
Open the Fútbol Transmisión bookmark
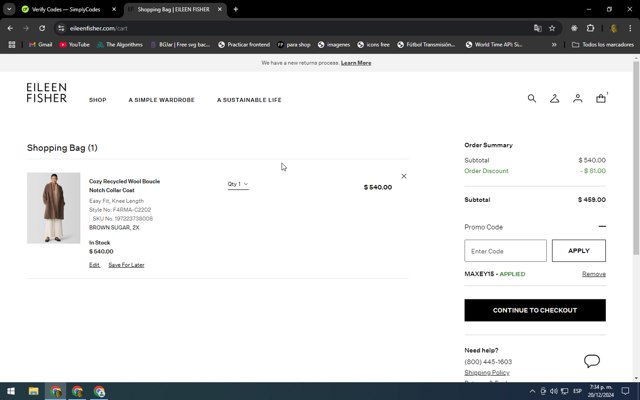(x=426, y=44)
